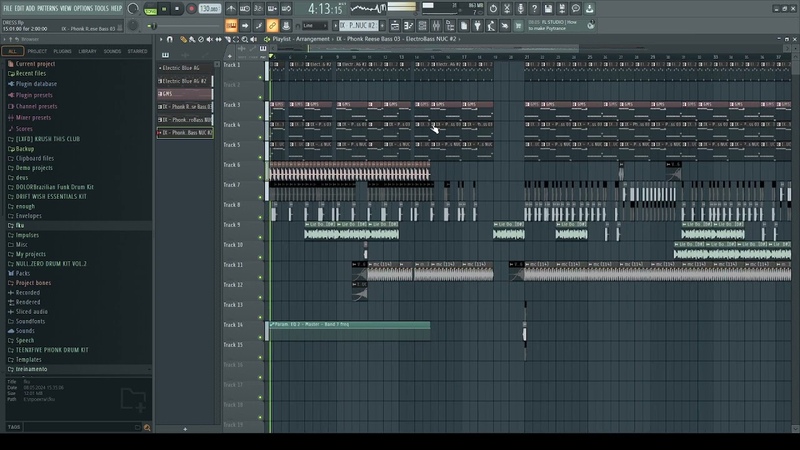The image size is (800, 450).
Task: Enable wait for input before recording
Action: [x=245, y=9]
